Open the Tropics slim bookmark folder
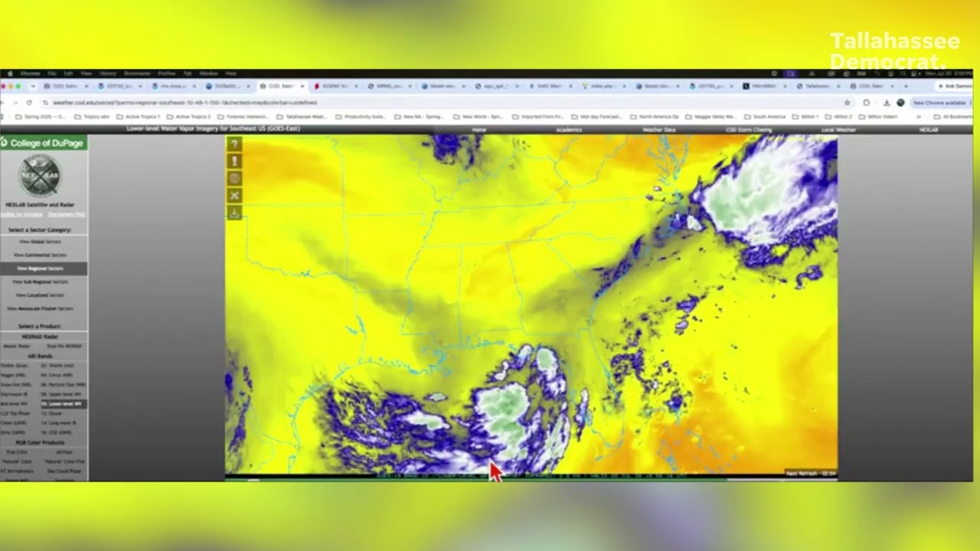Screen dimensions: 980x551 [x=93, y=116]
